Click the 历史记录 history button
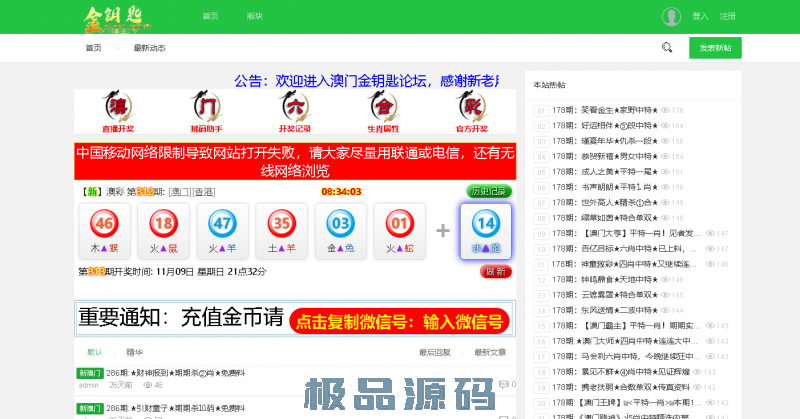Viewport: 800px width, 419px height. [x=489, y=191]
